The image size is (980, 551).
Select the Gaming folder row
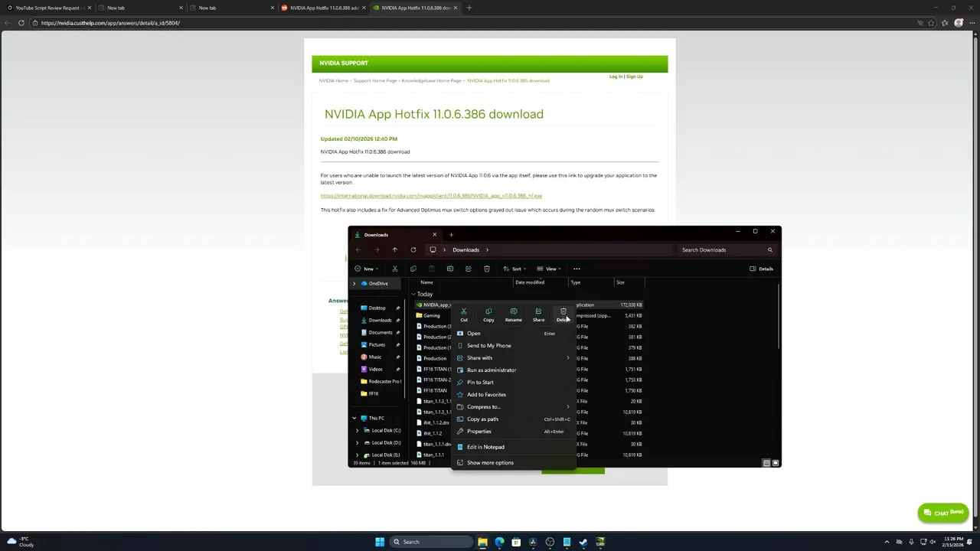point(528,315)
